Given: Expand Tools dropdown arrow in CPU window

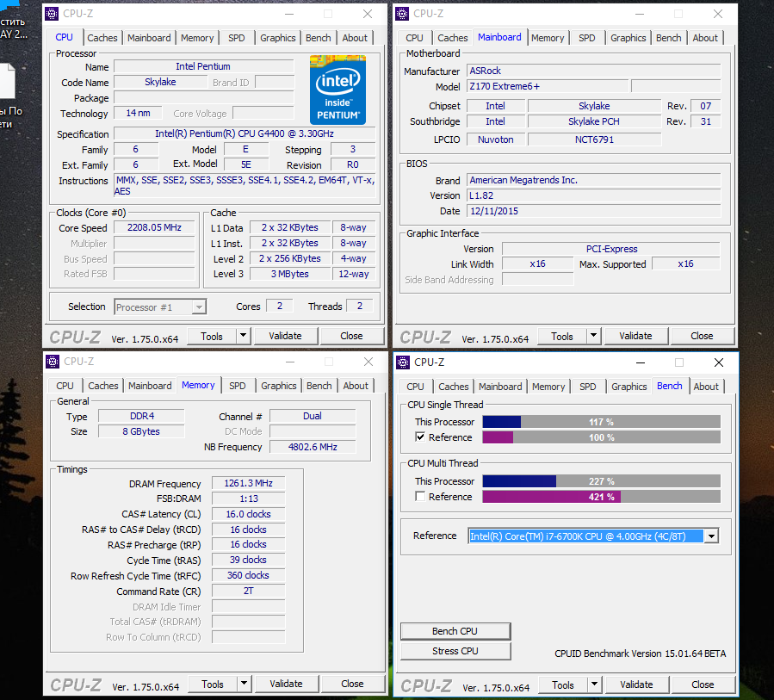Looking at the screenshot, I should [244, 336].
